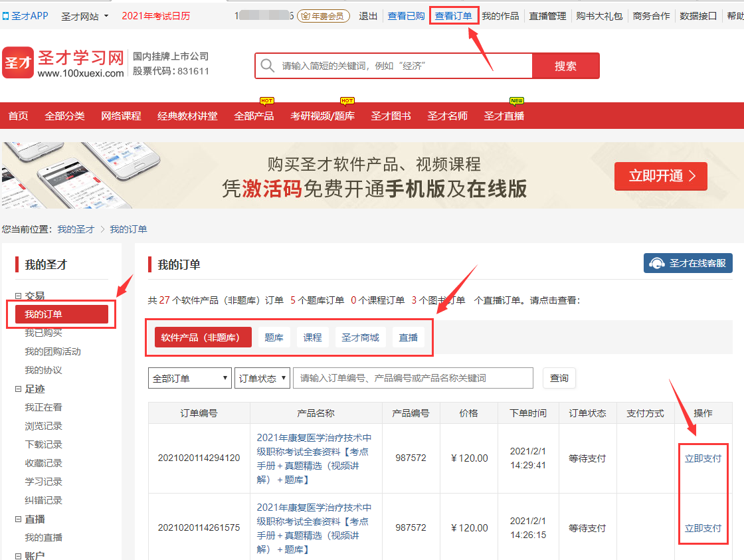The height and width of the screenshot is (560, 744).
Task: Expand the 圣才网站 dropdown menu
Action: pyautogui.click(x=85, y=16)
